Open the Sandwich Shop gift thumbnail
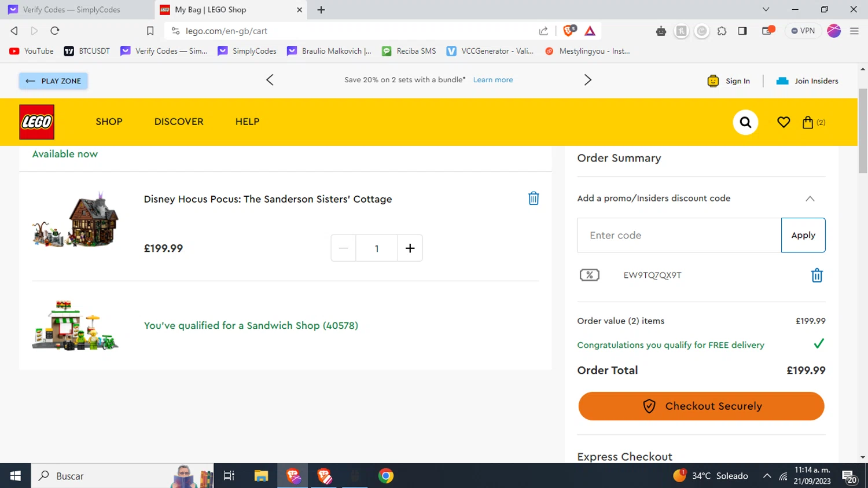 [75, 325]
